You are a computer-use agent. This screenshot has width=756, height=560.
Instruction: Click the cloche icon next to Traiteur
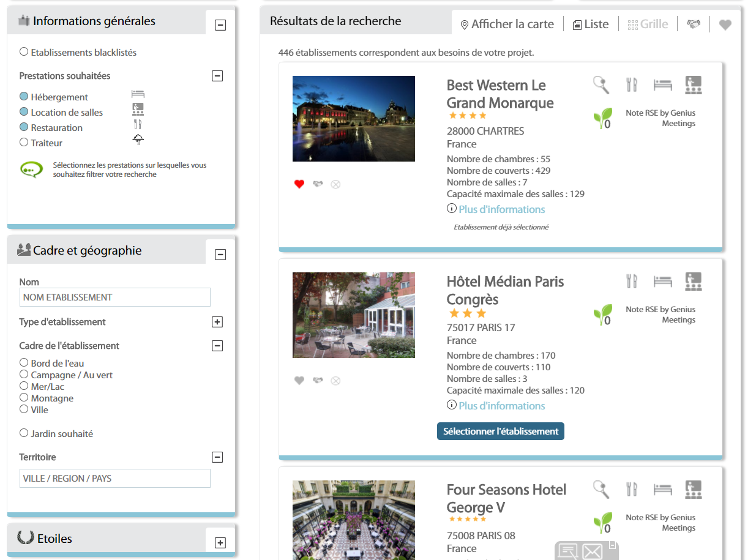pyautogui.click(x=138, y=140)
